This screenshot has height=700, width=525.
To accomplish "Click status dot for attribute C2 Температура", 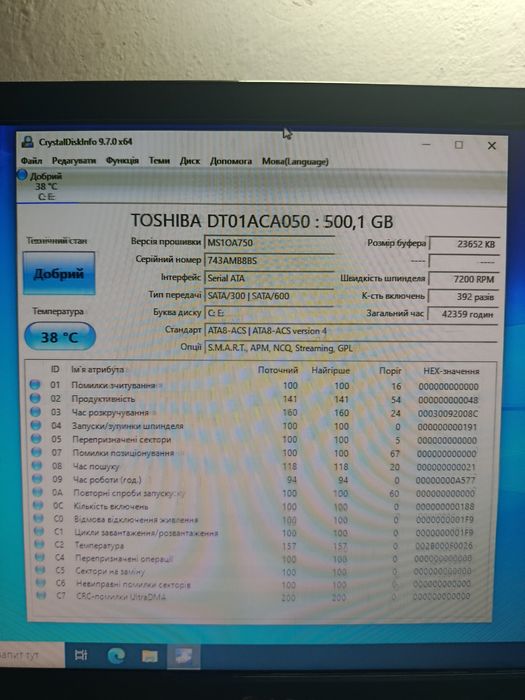I will [40, 544].
